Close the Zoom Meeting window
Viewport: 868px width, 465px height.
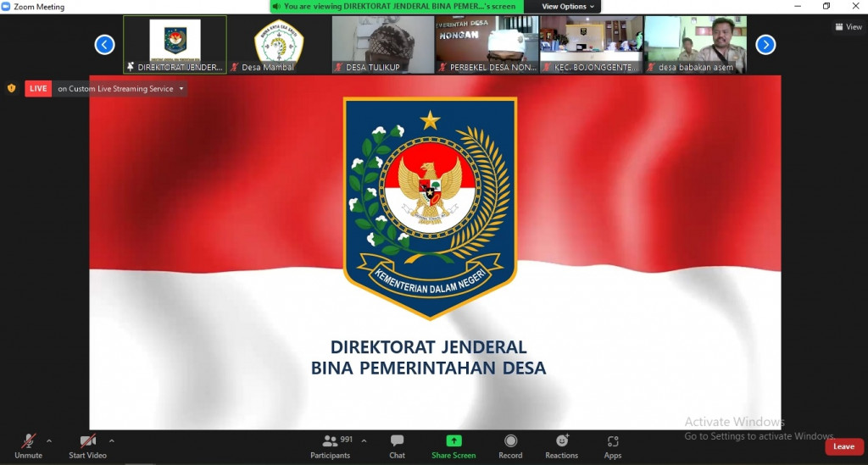(855, 6)
